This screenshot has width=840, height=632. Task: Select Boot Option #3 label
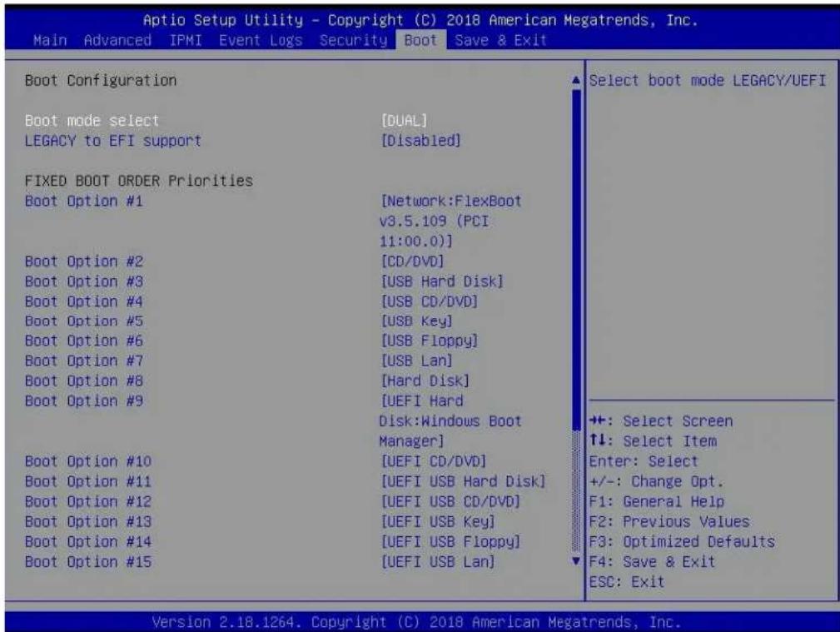coord(83,281)
